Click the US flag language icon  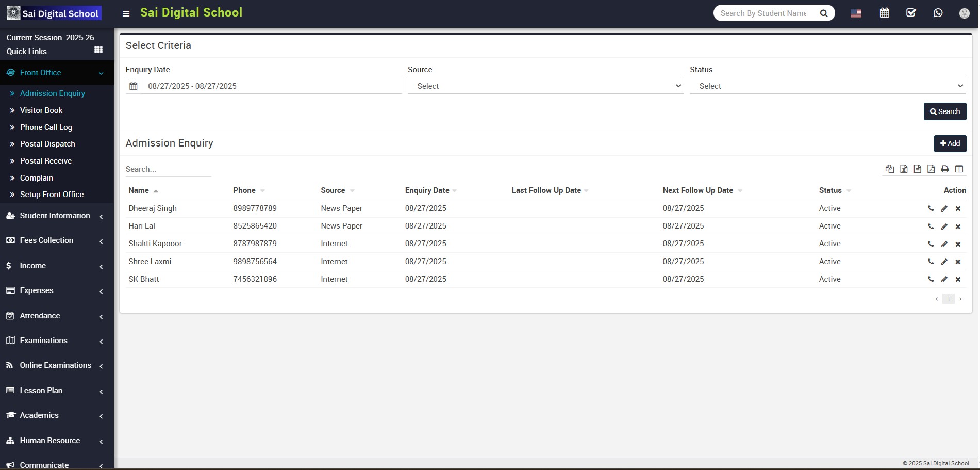pyautogui.click(x=856, y=13)
